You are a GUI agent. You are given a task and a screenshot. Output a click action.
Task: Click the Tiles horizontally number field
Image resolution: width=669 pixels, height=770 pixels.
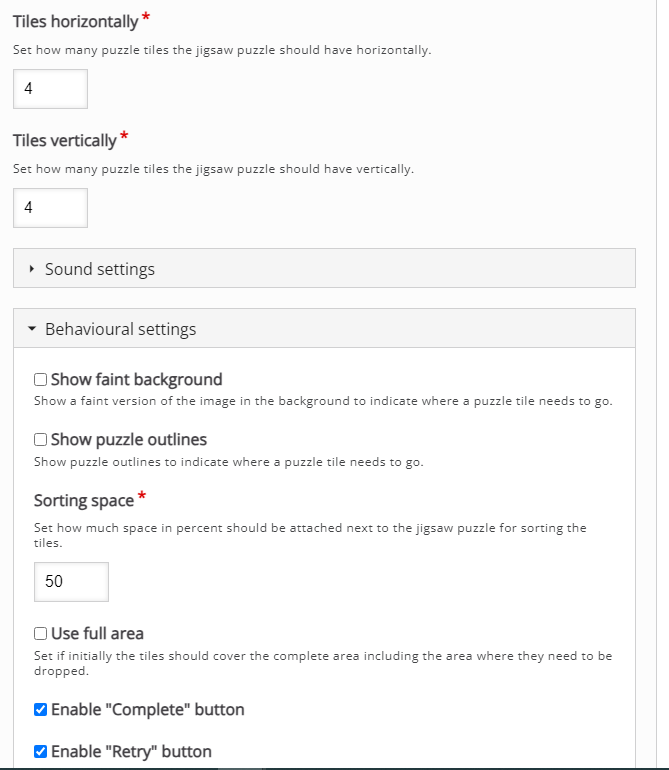coord(50,89)
